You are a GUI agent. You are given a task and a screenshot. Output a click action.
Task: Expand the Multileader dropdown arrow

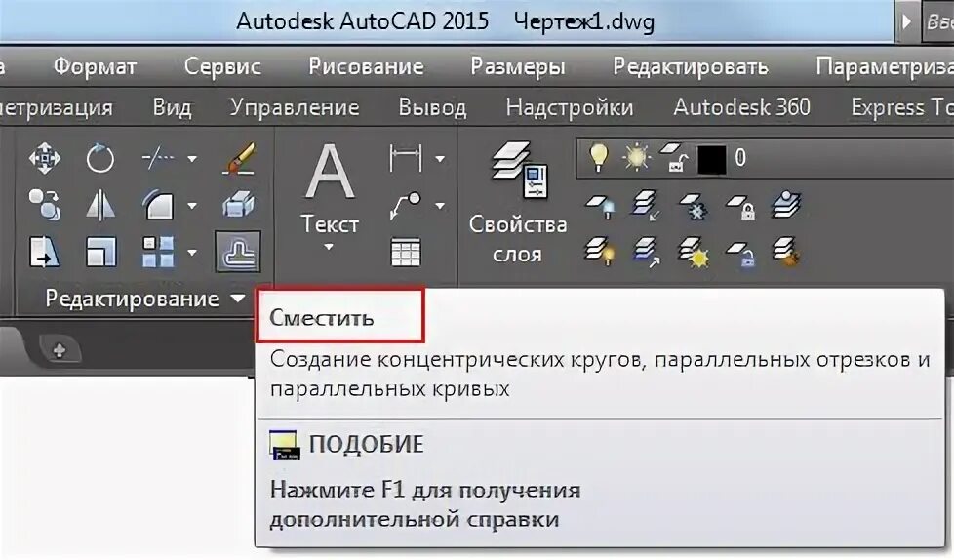click(439, 206)
